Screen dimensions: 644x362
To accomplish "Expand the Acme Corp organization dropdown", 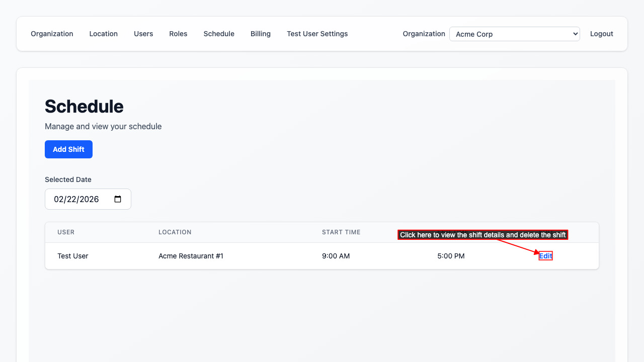I will tap(514, 34).
